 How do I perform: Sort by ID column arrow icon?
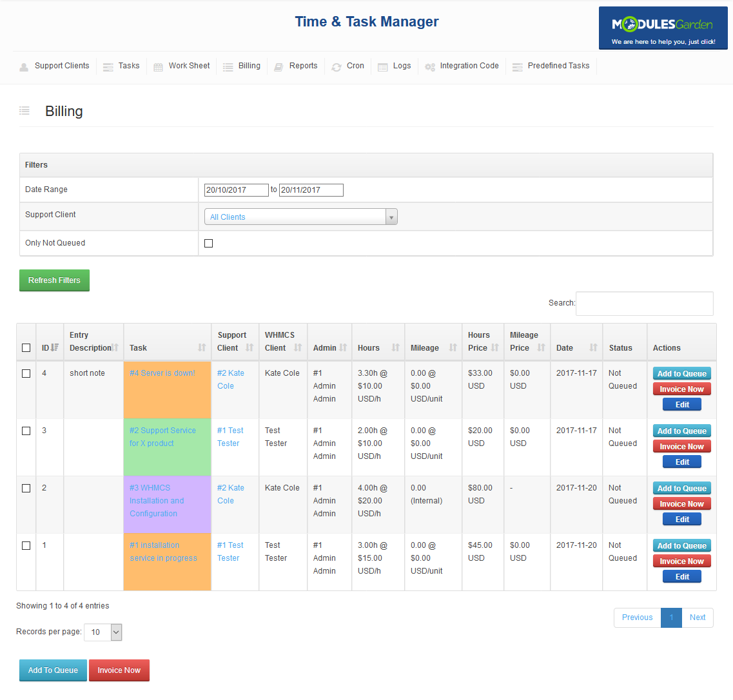pos(55,347)
